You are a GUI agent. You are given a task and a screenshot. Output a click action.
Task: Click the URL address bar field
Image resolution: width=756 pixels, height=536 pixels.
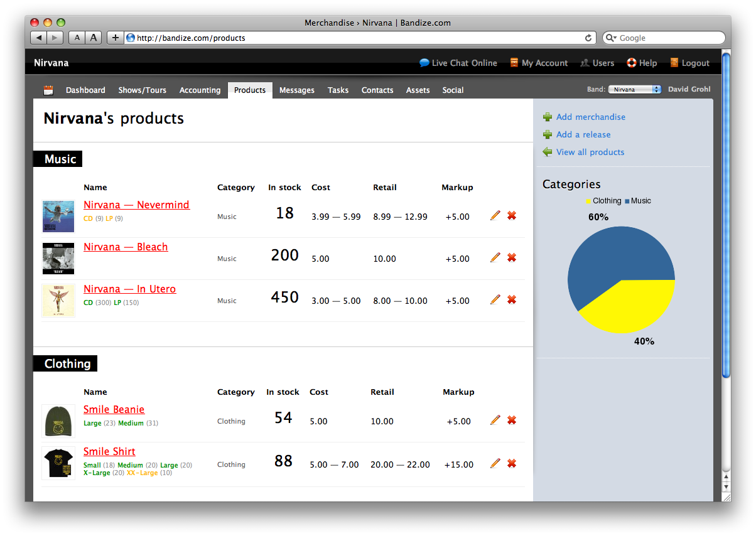pos(360,38)
